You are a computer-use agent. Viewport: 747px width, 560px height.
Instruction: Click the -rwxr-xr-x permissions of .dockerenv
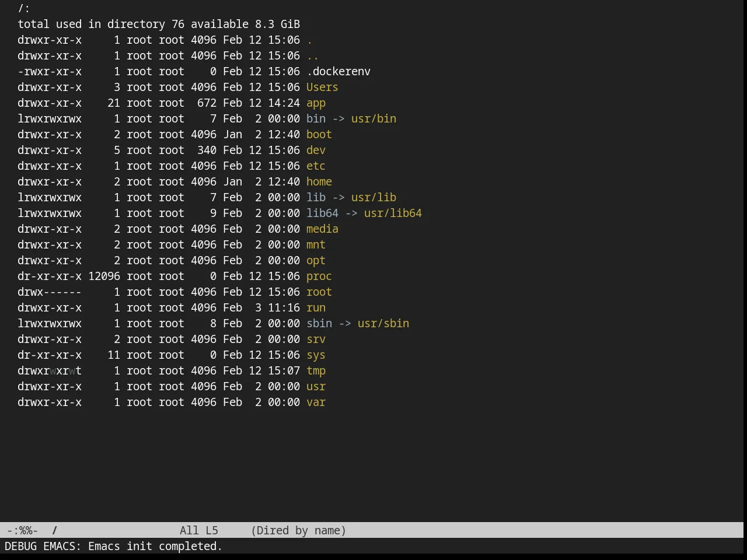pyautogui.click(x=50, y=71)
